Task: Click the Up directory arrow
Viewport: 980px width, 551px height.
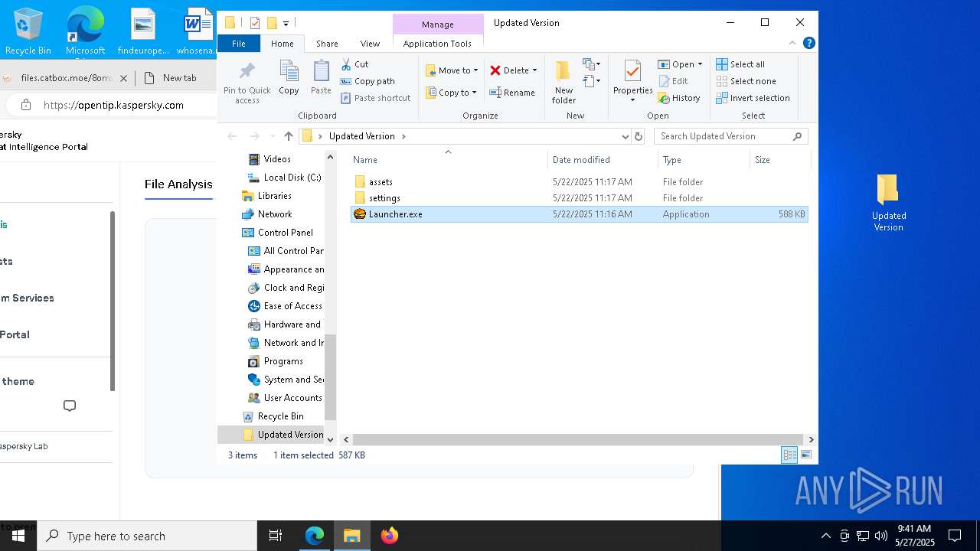Action: 288,136
